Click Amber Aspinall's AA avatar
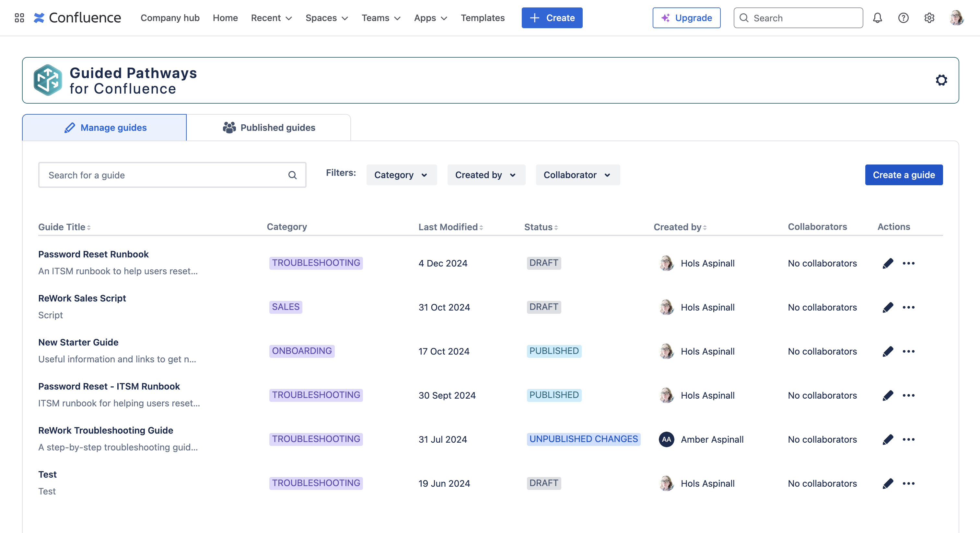 click(667, 439)
